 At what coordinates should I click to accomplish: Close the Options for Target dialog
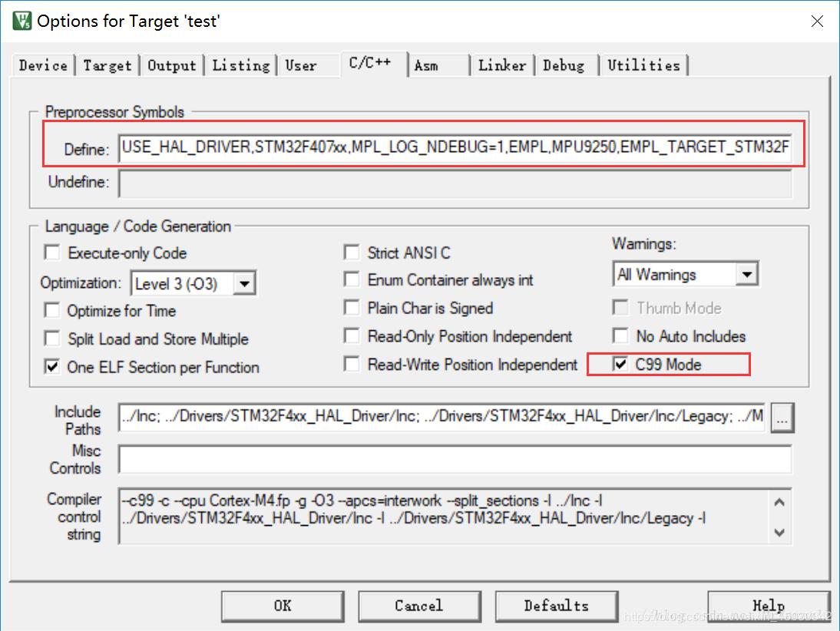[817, 21]
